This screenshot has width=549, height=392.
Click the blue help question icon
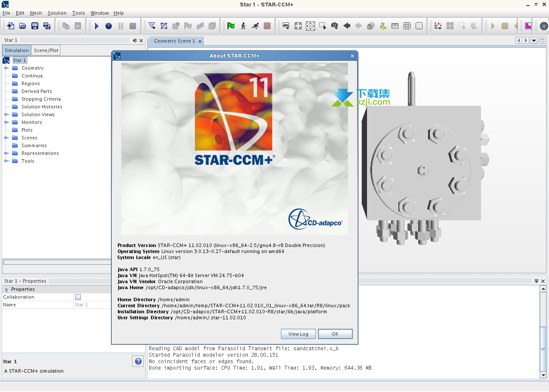pyautogui.click(x=138, y=361)
